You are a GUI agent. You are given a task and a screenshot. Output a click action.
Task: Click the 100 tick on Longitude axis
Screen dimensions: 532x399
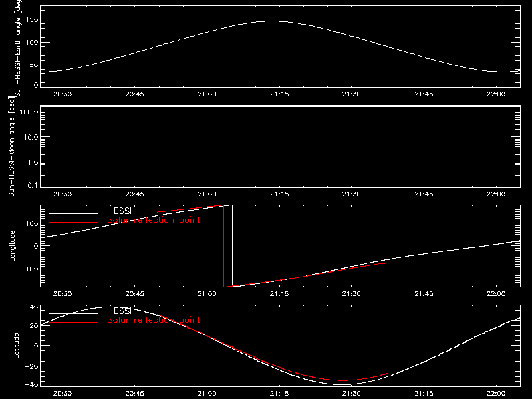coord(32,223)
